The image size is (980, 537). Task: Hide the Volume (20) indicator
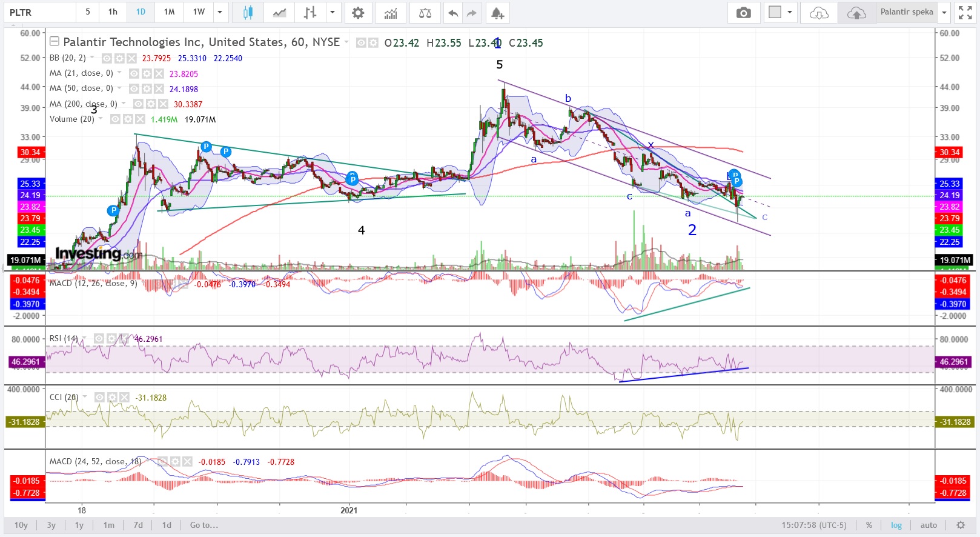click(x=115, y=119)
